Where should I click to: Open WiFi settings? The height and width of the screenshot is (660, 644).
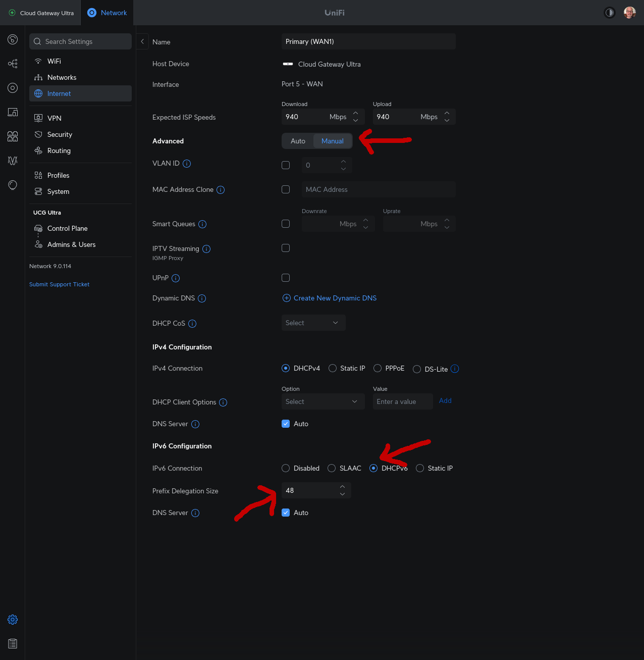tap(80, 61)
